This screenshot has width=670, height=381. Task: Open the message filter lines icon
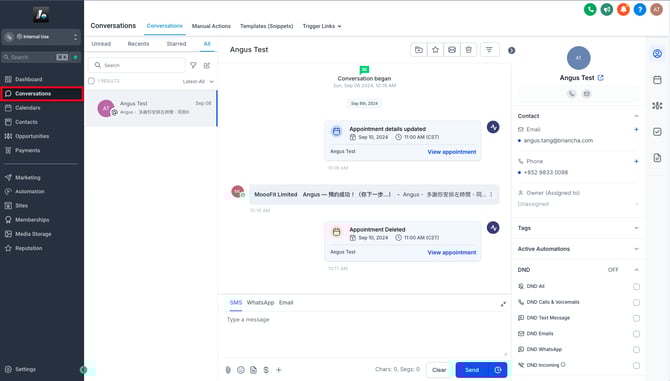pyautogui.click(x=489, y=50)
